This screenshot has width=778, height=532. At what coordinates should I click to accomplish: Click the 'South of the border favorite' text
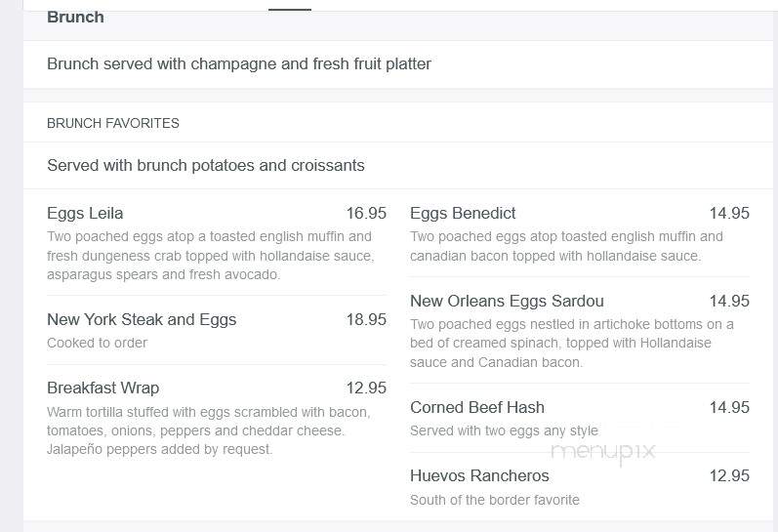point(495,500)
